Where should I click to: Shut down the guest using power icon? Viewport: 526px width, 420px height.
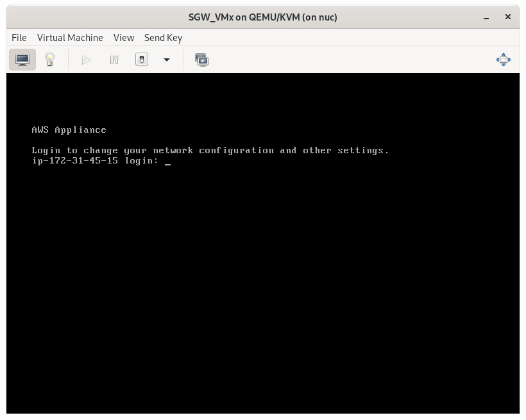tap(141, 59)
